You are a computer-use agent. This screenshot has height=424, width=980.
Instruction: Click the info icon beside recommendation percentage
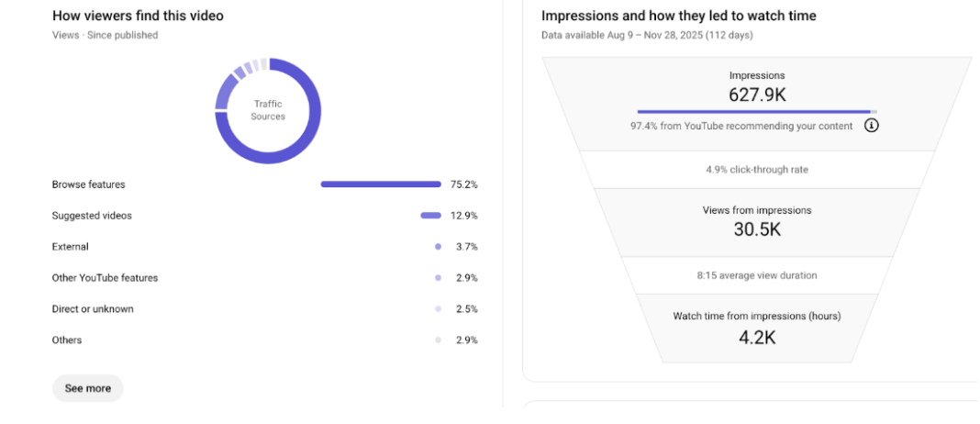872,126
